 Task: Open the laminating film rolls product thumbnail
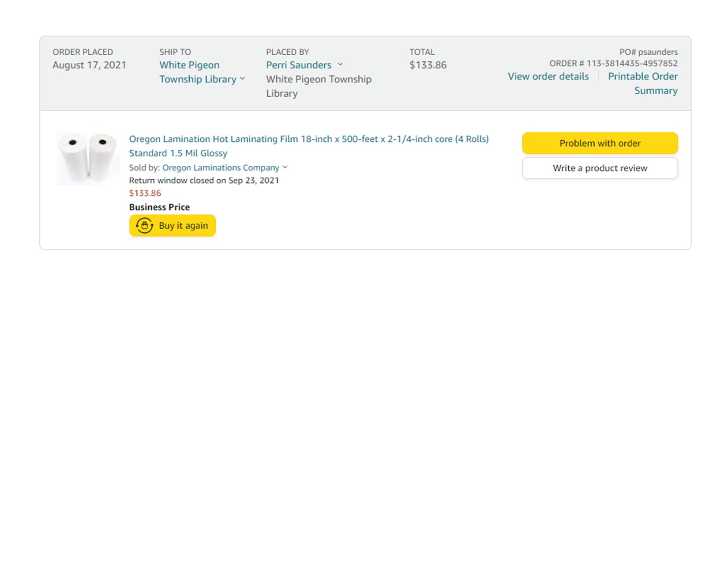(x=88, y=159)
